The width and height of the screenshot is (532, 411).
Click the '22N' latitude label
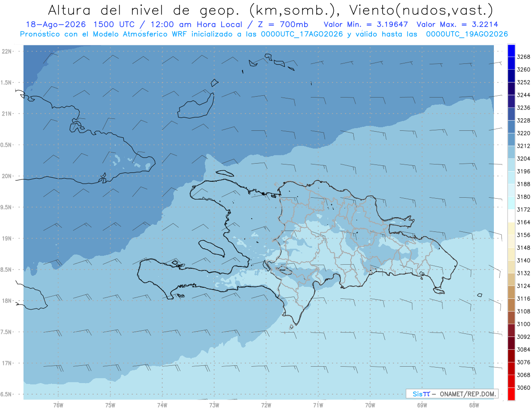6,51
